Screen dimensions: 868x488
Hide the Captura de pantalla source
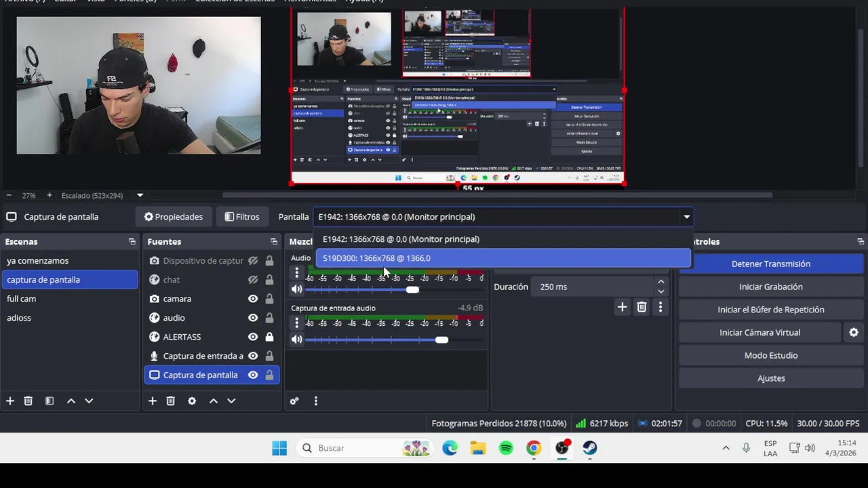253,375
